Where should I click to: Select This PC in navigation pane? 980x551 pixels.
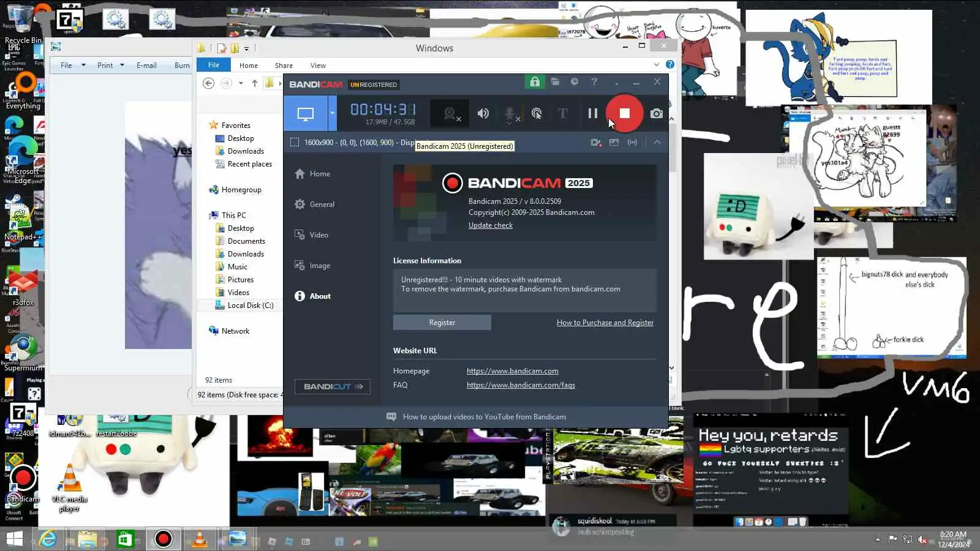tap(228, 216)
